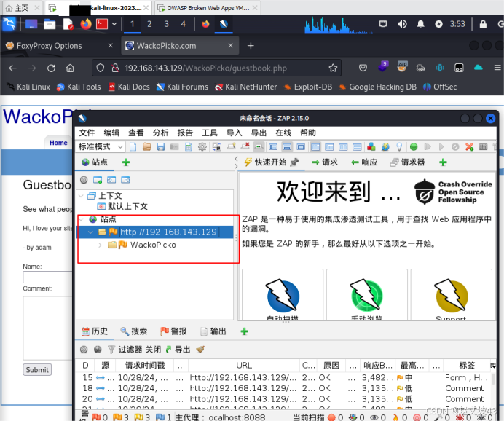Open the Kali panel app launcher dropdown arrow

pos(114,24)
